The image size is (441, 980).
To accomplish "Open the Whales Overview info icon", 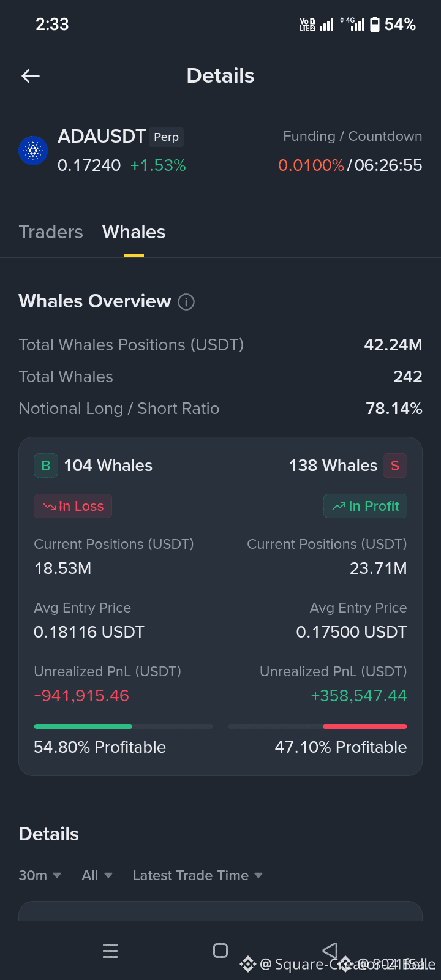I will (186, 302).
